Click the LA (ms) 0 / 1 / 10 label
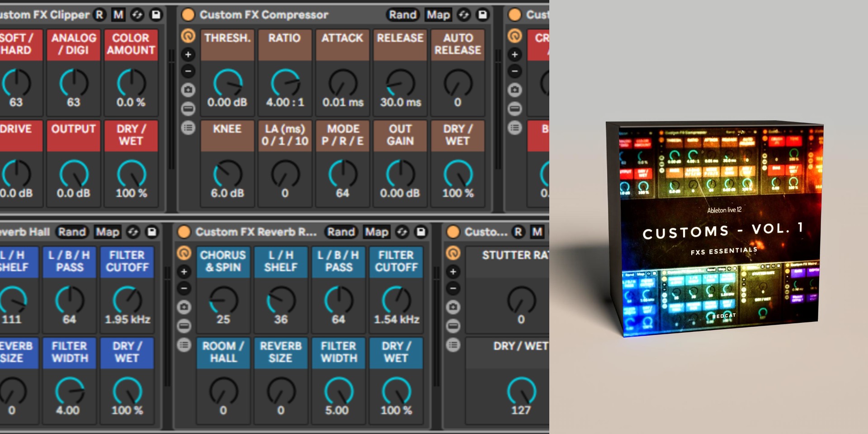Viewport: 868px width, 434px height. (285, 135)
